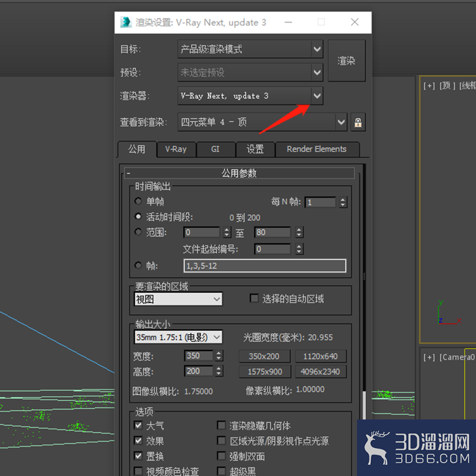Click the dialog vertical scrollbar thumb
Viewport: 476px width, 476px height.
click(x=364, y=406)
